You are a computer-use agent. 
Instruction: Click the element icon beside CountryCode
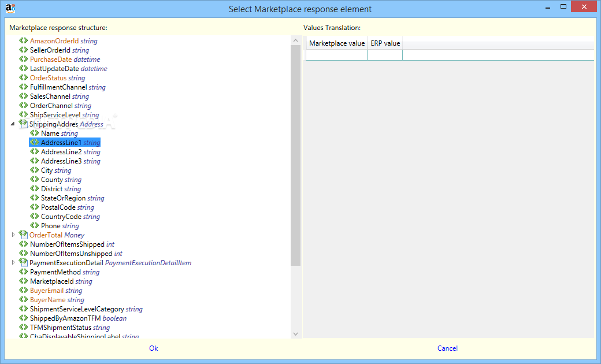click(35, 216)
